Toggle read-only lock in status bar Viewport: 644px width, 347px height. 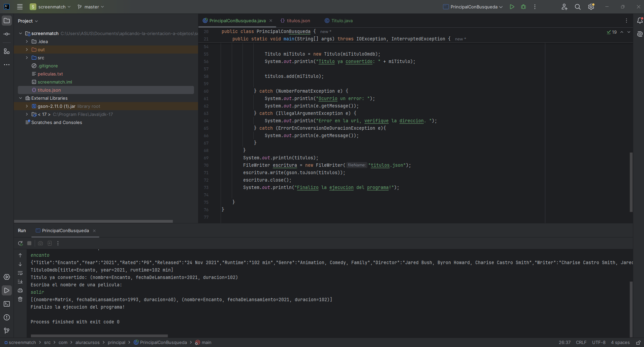(638, 342)
